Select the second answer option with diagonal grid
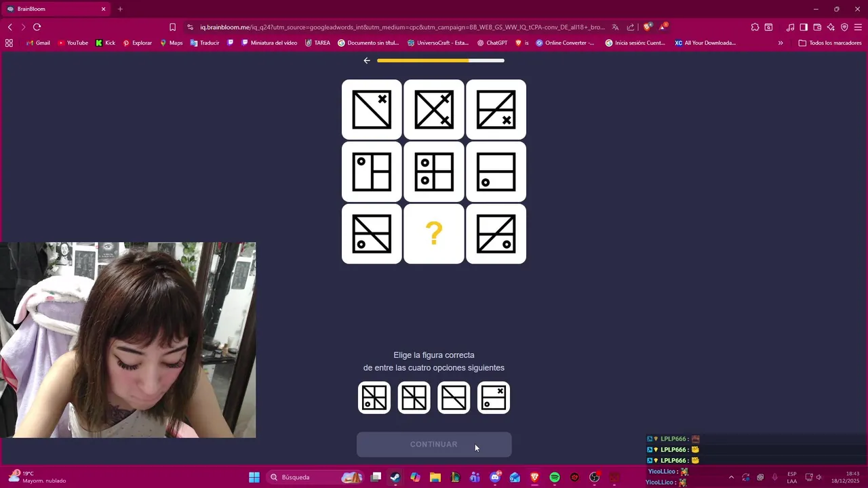The height and width of the screenshot is (488, 868). point(414,398)
